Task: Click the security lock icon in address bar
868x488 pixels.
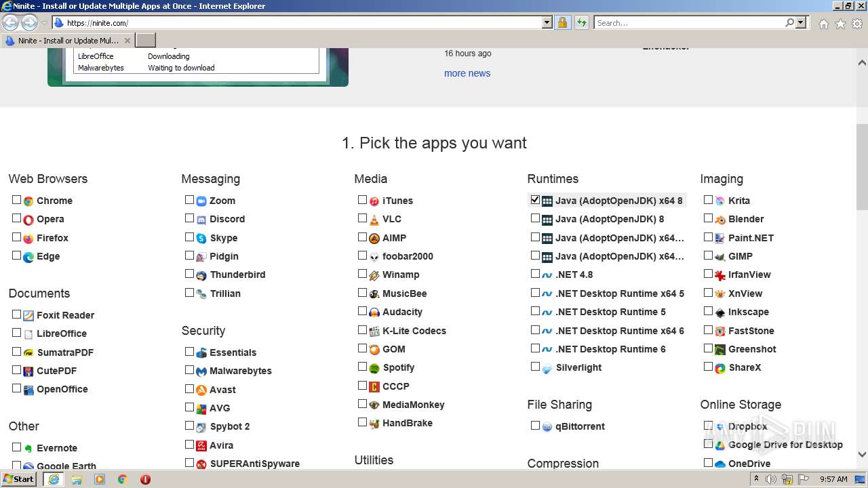Action: 562,23
